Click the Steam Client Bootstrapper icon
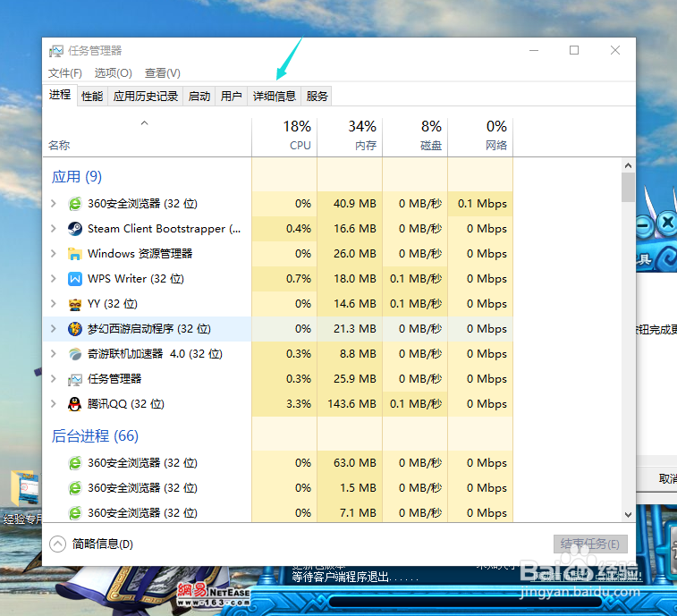Screen dimensions: 677x616 (x=75, y=228)
